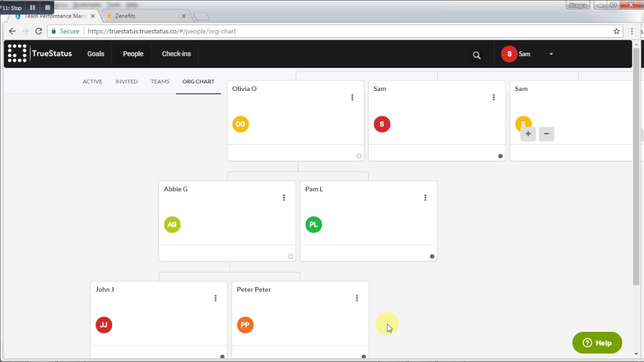Pause the recording overlay
Viewport: 644px width, 362px height.
click(x=33, y=8)
